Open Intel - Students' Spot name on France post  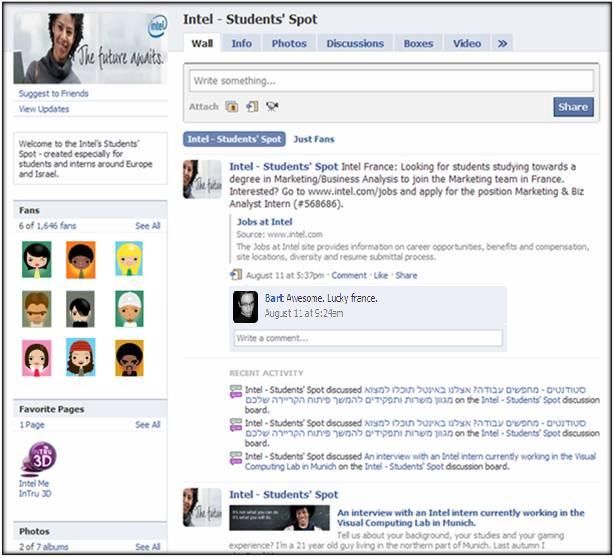pos(284,166)
